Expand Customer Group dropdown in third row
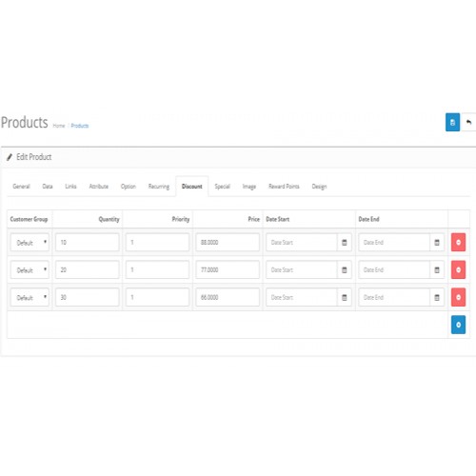Screen dimensions: 476x476 30,297
